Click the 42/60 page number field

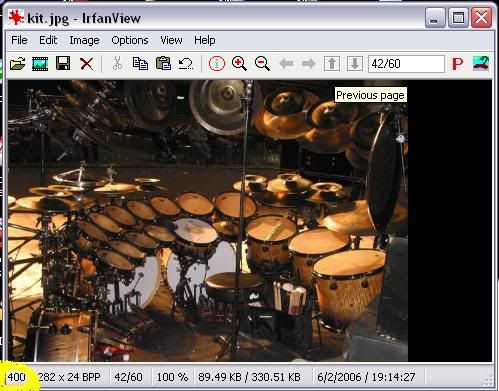pos(406,64)
